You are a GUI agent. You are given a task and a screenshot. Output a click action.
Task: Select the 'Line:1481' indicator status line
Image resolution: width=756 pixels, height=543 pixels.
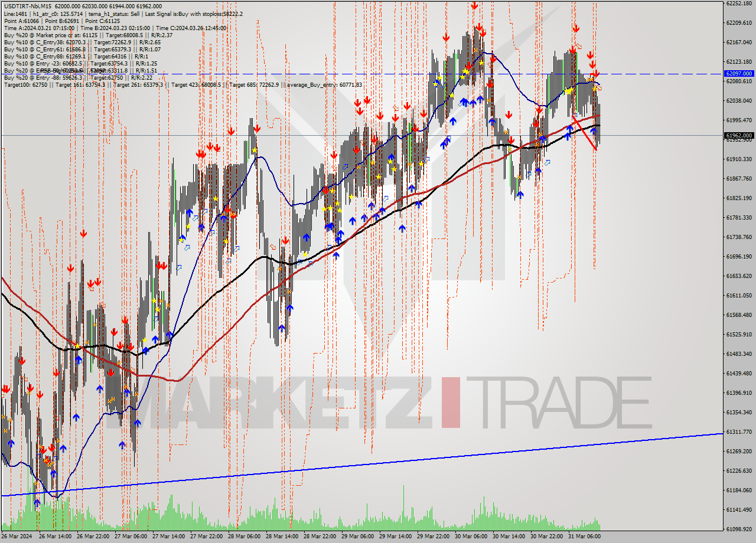[x=123, y=14]
